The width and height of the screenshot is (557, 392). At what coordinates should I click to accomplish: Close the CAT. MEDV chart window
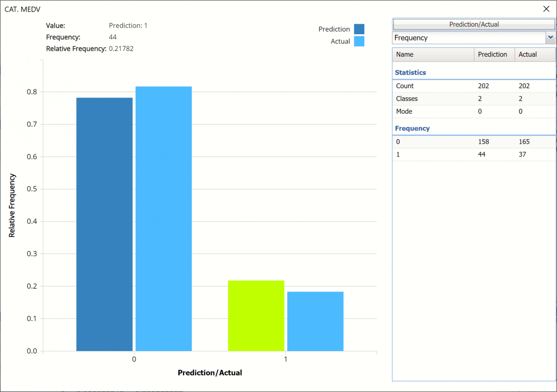546,9
